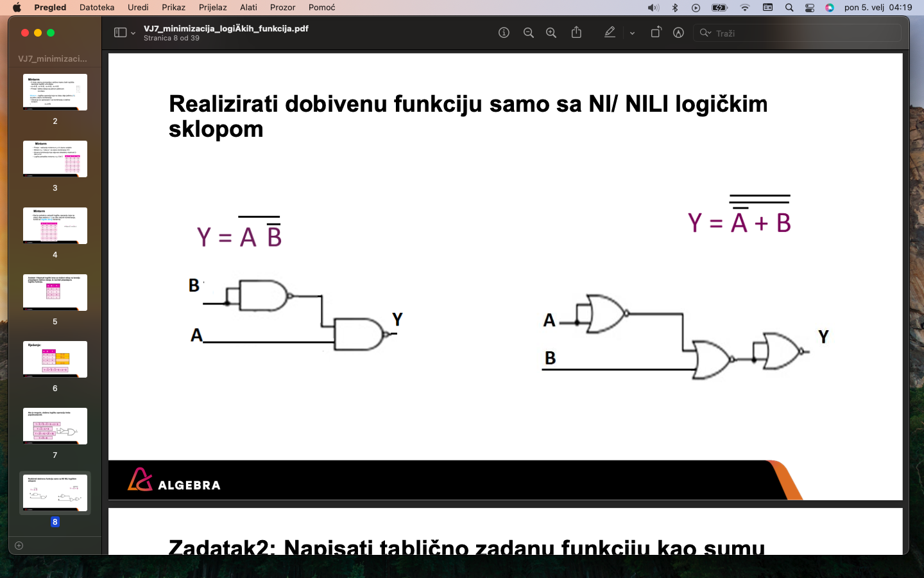Image resolution: width=924 pixels, height=578 pixels.
Task: Open the Prijelaz menu
Action: pyautogui.click(x=212, y=7)
